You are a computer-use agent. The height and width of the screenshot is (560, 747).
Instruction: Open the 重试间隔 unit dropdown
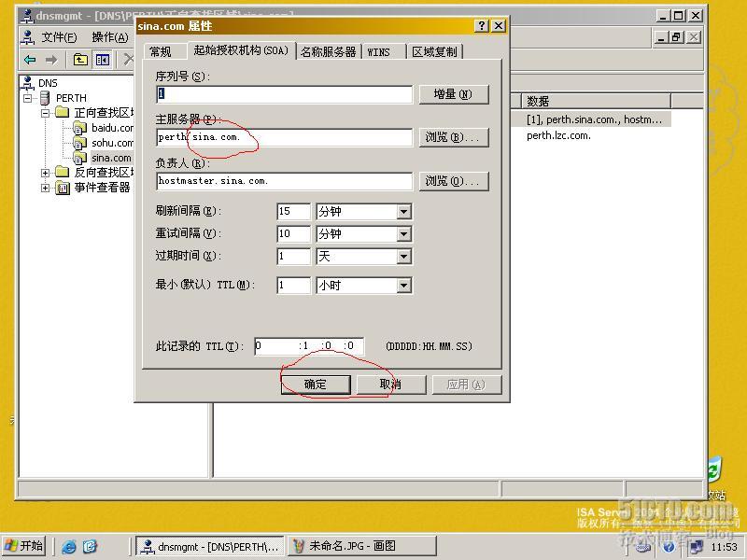[403, 234]
